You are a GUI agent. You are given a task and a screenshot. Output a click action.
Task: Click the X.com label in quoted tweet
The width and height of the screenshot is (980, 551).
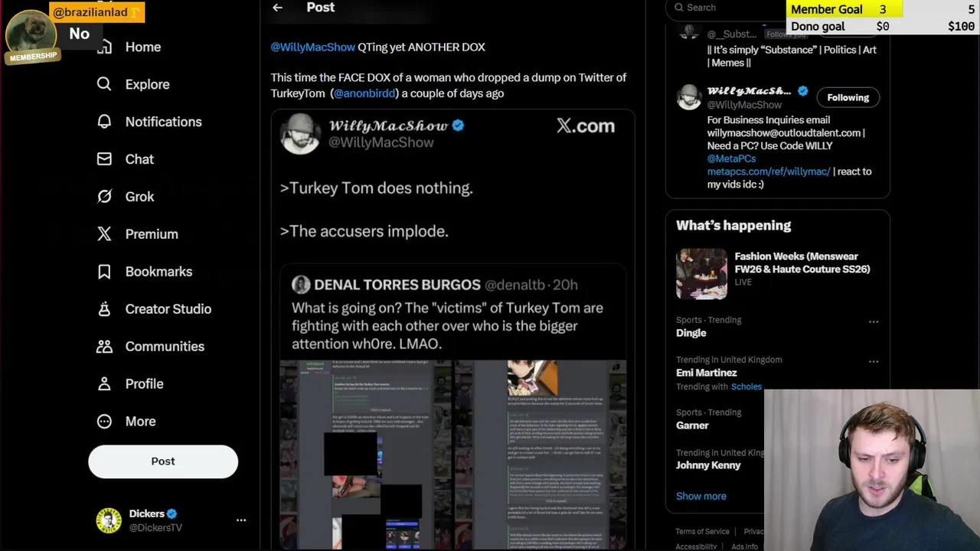click(586, 126)
